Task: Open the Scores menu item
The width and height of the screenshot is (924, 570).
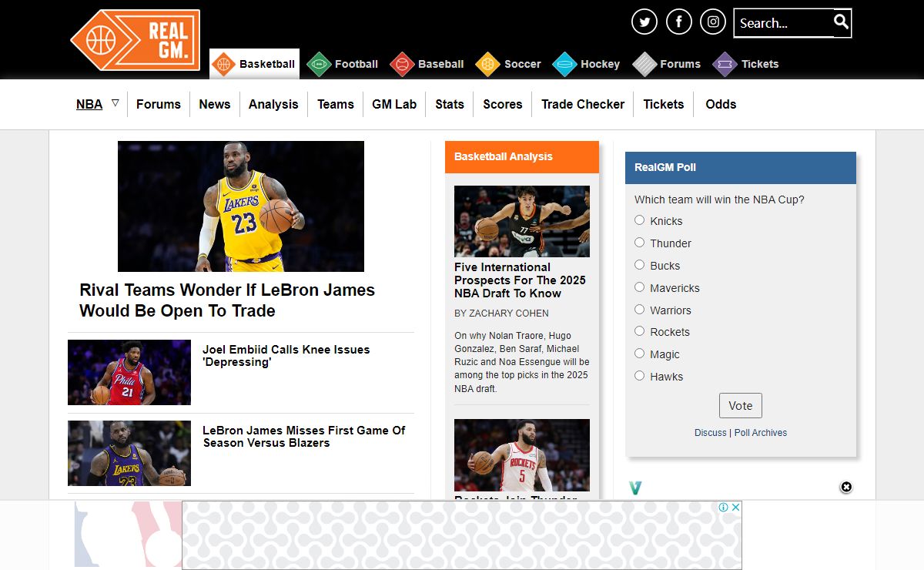Action: [503, 104]
